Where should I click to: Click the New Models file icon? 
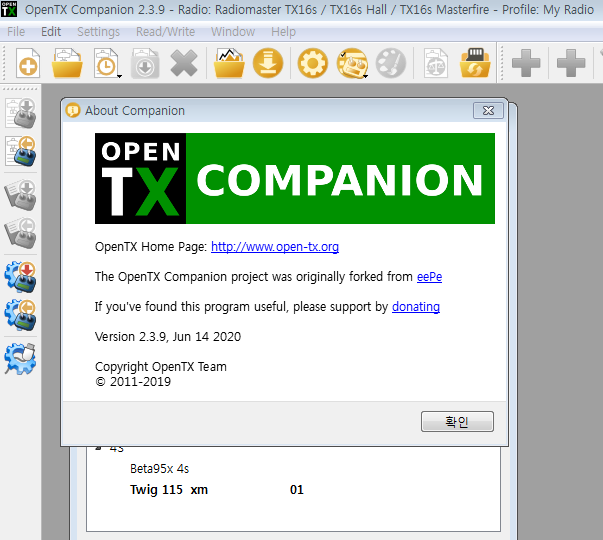pyautogui.click(x=28, y=63)
